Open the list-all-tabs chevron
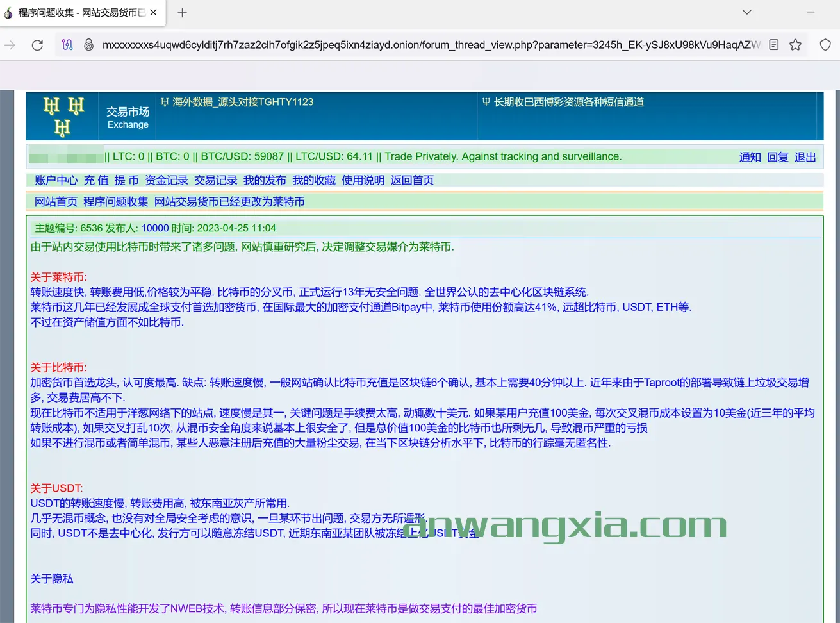 tap(746, 12)
